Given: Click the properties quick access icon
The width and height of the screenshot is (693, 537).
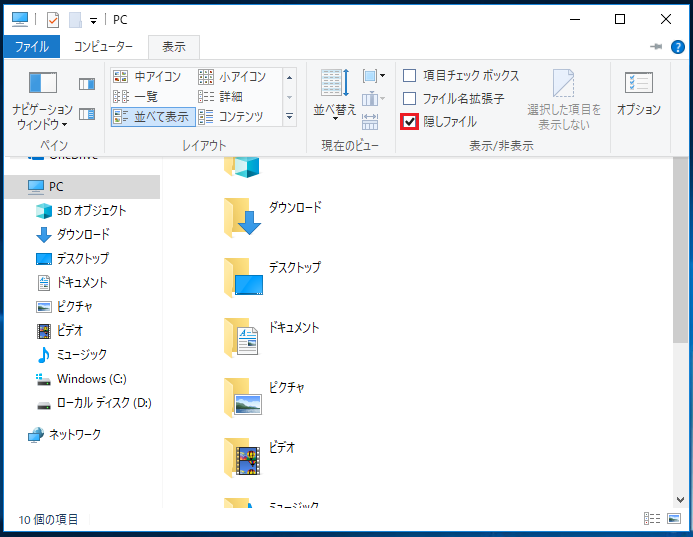Looking at the screenshot, I should coord(53,19).
